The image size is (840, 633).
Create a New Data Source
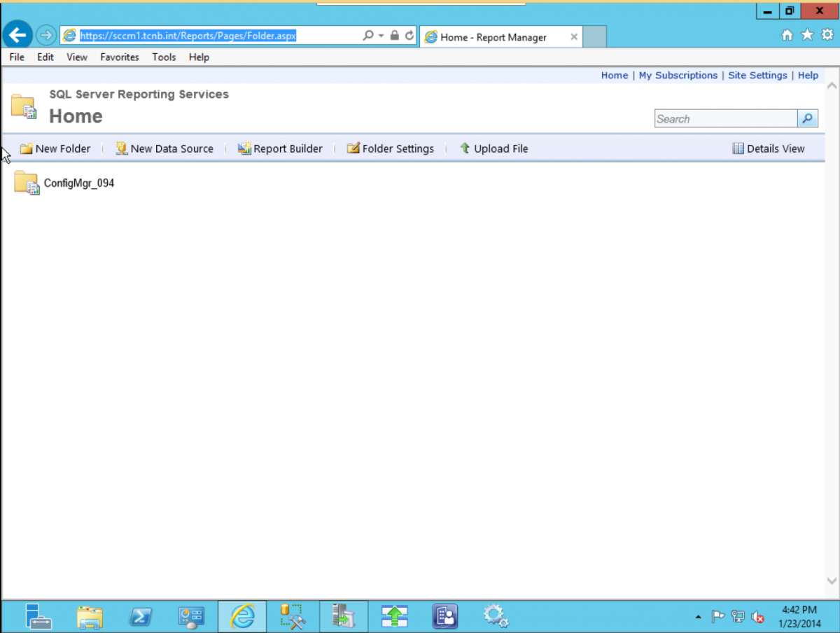tap(164, 148)
